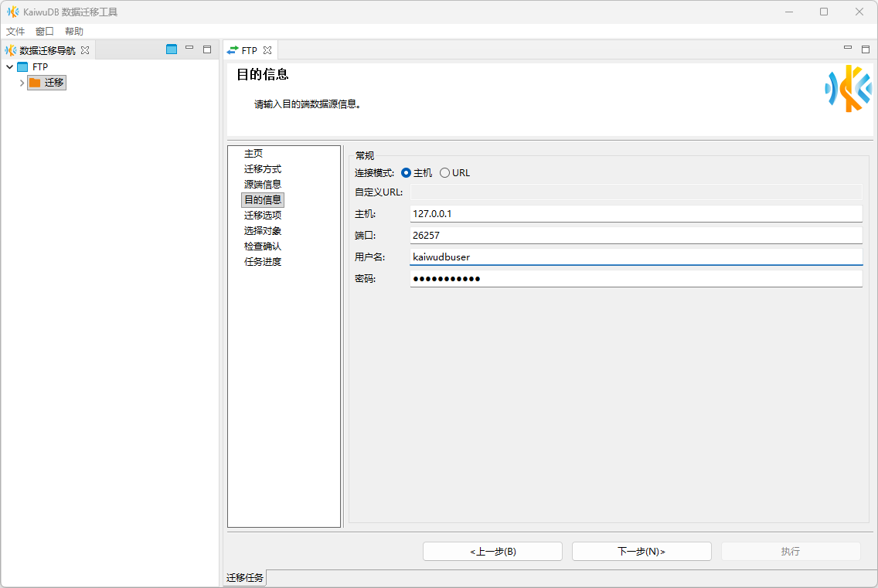Viewport: 878px width, 588px height.
Task: Click the 用户名 input field
Action: pos(635,257)
